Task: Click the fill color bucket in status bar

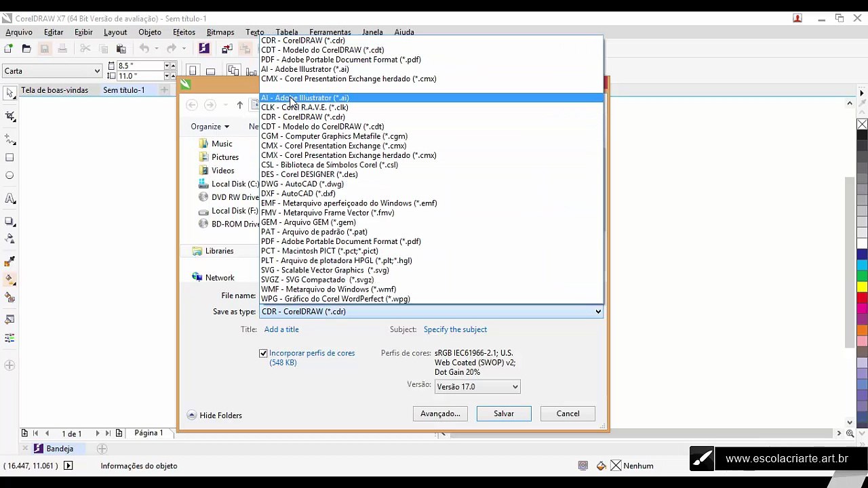Action: pyautogui.click(x=601, y=466)
